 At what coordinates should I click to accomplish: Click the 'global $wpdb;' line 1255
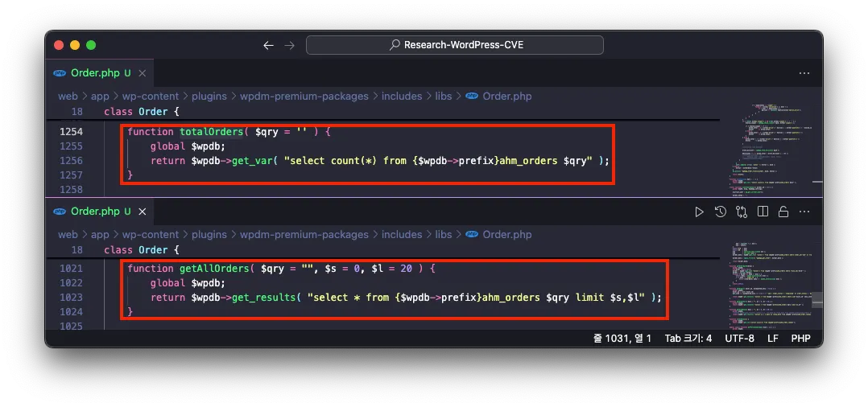pos(188,146)
